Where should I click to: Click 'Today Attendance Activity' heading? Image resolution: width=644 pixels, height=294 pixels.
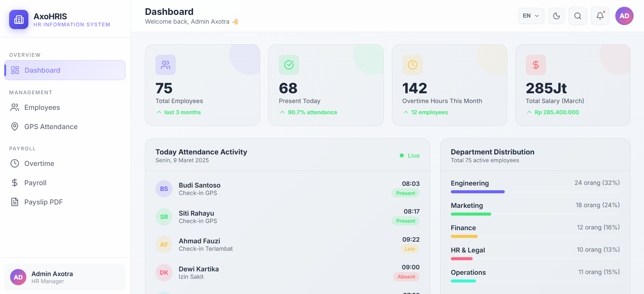click(201, 152)
